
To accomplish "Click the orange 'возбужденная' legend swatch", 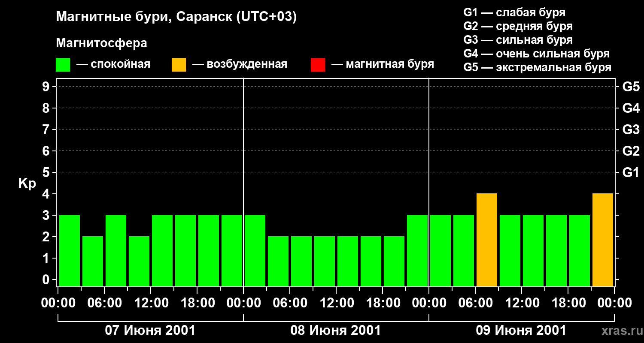I will (179, 65).
